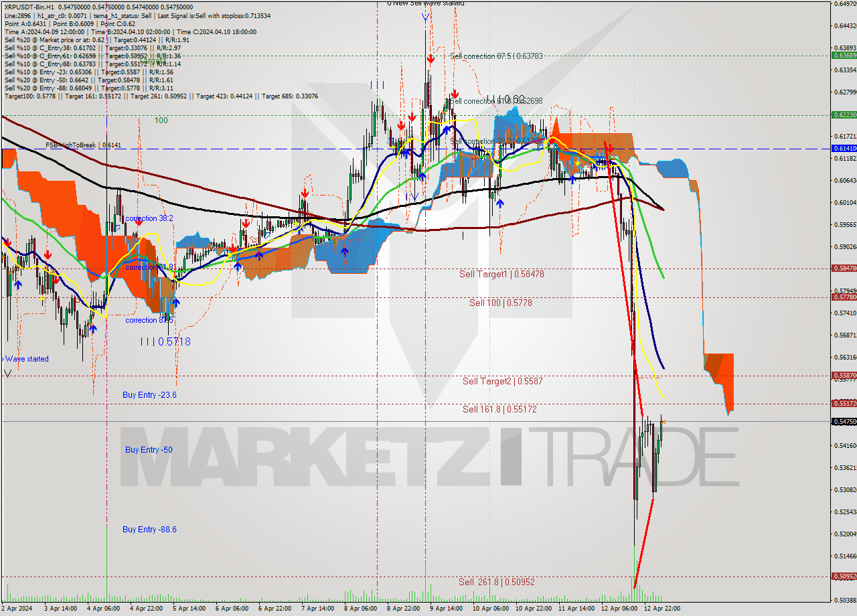Click the '4 Apr 06:00' time label

pyautogui.click(x=102, y=609)
